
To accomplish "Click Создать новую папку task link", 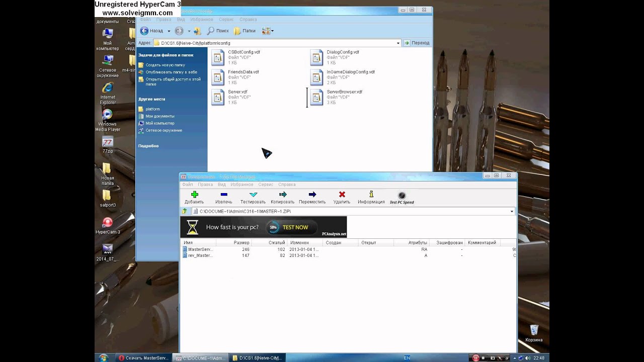I will [165, 65].
